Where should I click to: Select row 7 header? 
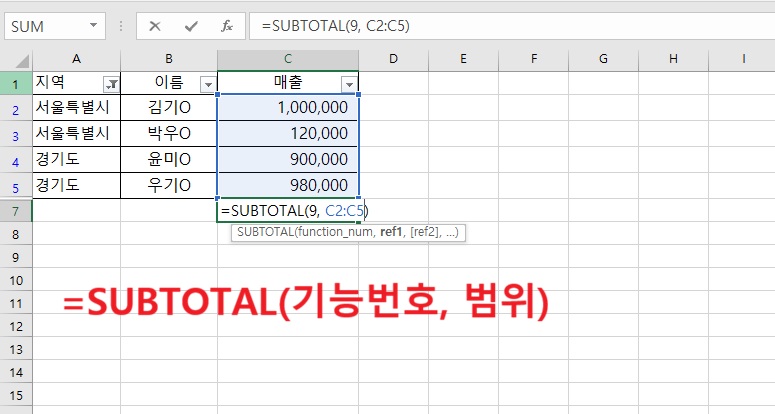(x=16, y=211)
